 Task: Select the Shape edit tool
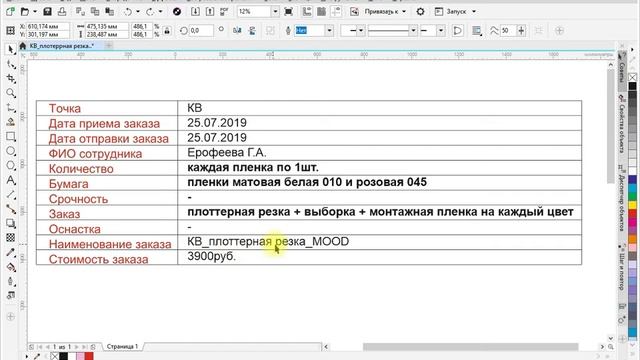(11, 64)
